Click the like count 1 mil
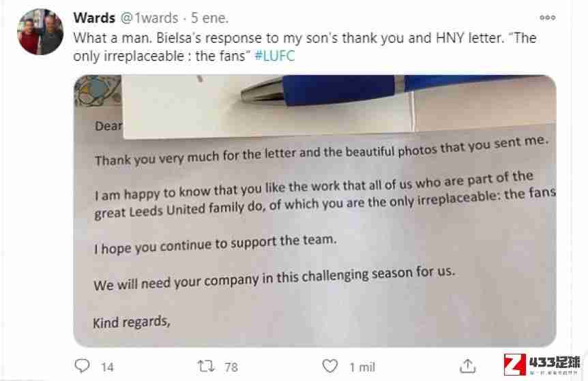This screenshot has height=381, width=588. tap(362, 367)
